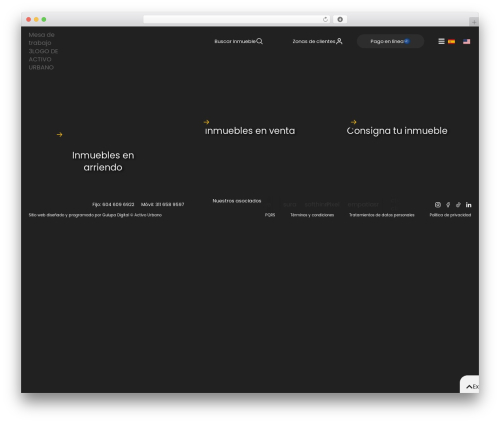Viewport: 500px width, 423px height.
Task: Open Inmuebles en venta section
Action: (250, 131)
